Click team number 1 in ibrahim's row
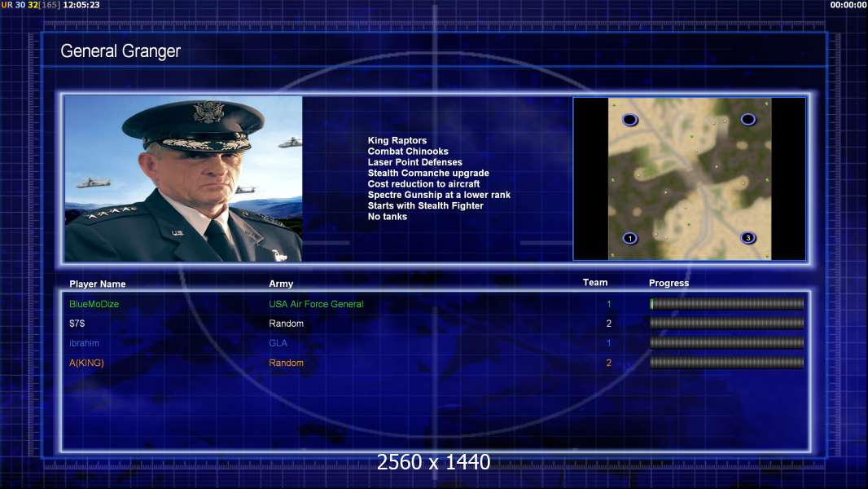Viewport: 868px width, 489px height. click(x=609, y=343)
